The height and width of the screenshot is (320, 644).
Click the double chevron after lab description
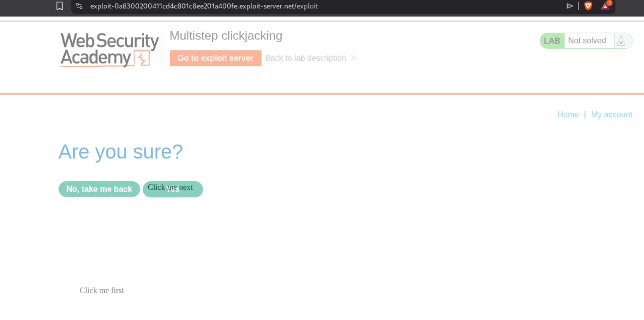point(353,58)
